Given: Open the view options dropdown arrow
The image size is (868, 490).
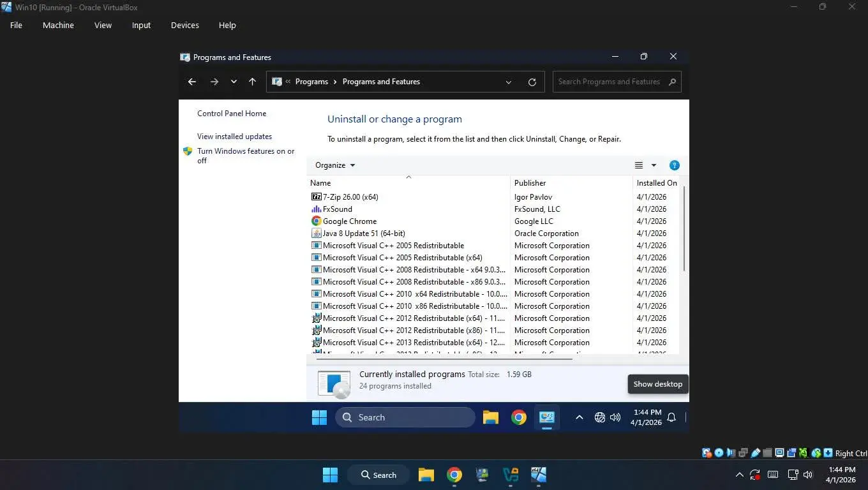Looking at the screenshot, I should 654,165.
